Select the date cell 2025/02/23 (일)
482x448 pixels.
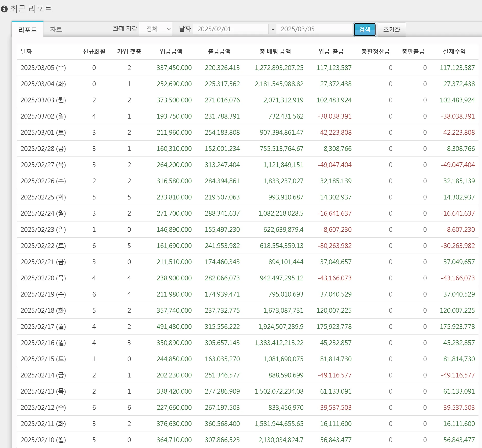click(43, 230)
